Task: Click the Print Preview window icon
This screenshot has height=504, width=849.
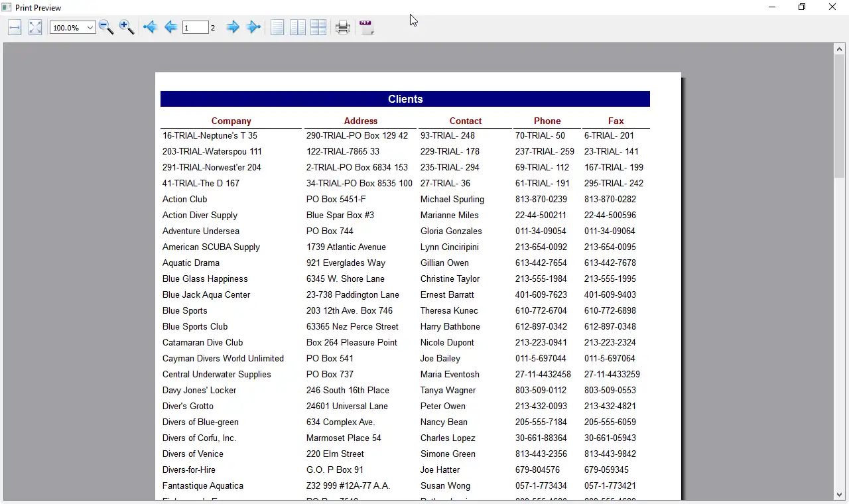Action: [7, 7]
